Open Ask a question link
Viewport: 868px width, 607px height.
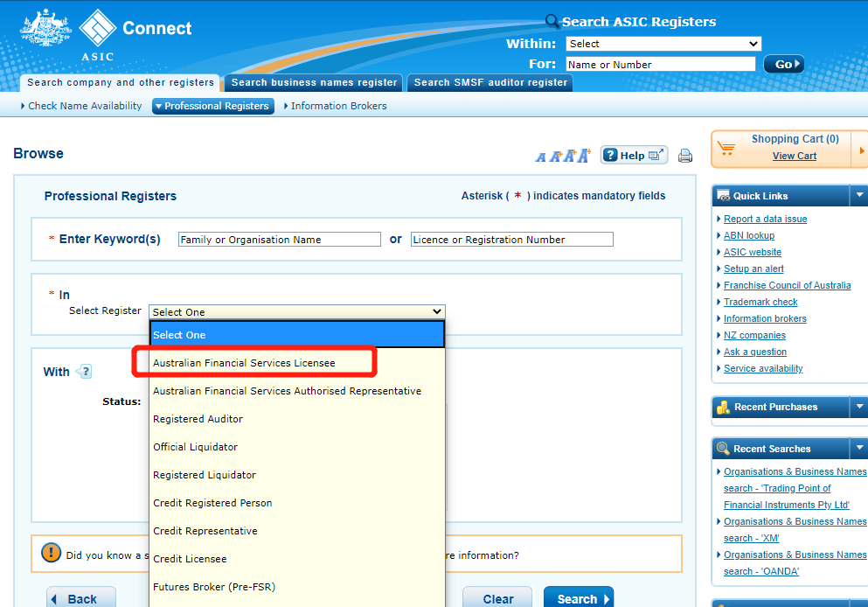click(x=755, y=352)
